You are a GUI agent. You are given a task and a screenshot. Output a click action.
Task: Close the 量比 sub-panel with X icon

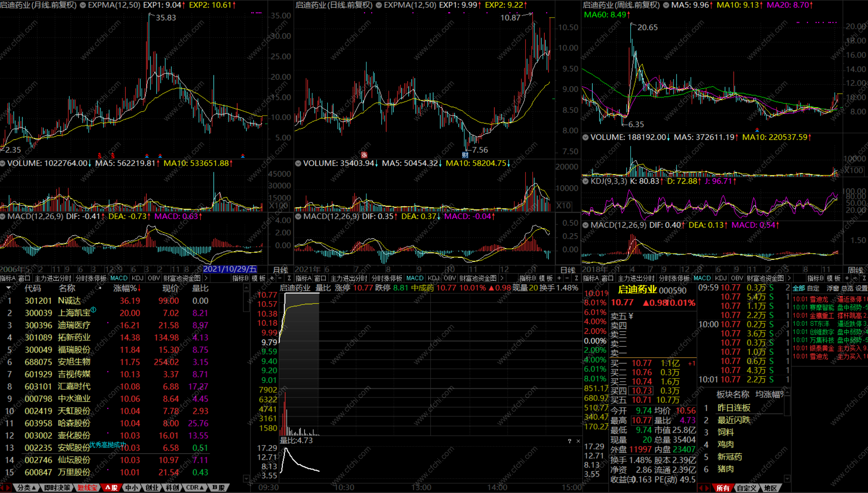click(578, 441)
